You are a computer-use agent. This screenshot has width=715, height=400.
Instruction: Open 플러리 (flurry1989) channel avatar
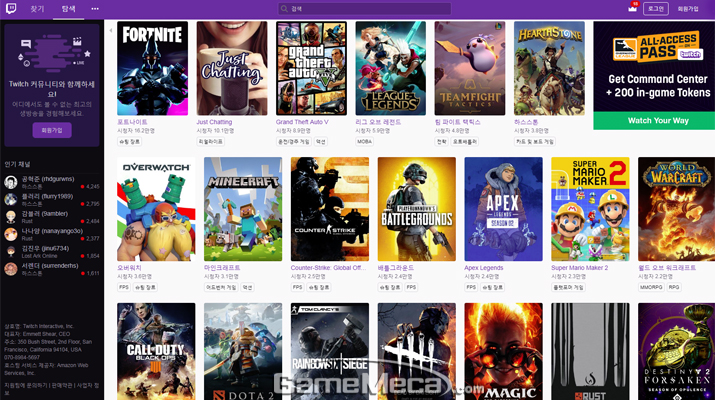11,200
